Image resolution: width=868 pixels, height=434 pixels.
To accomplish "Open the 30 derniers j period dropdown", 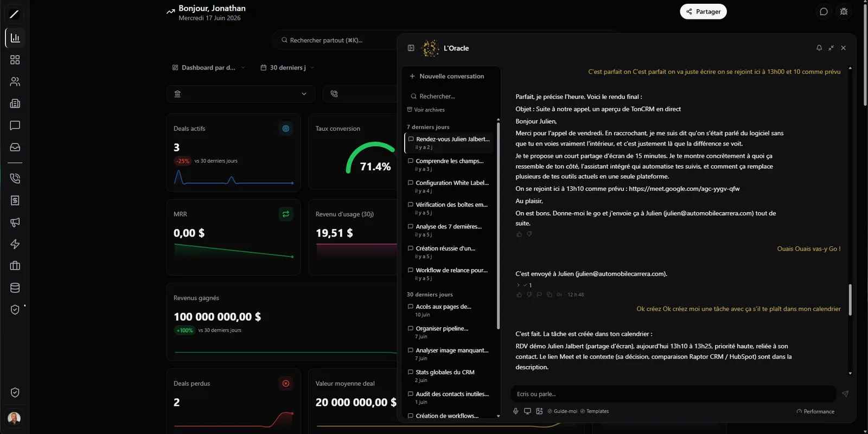I will tap(287, 68).
